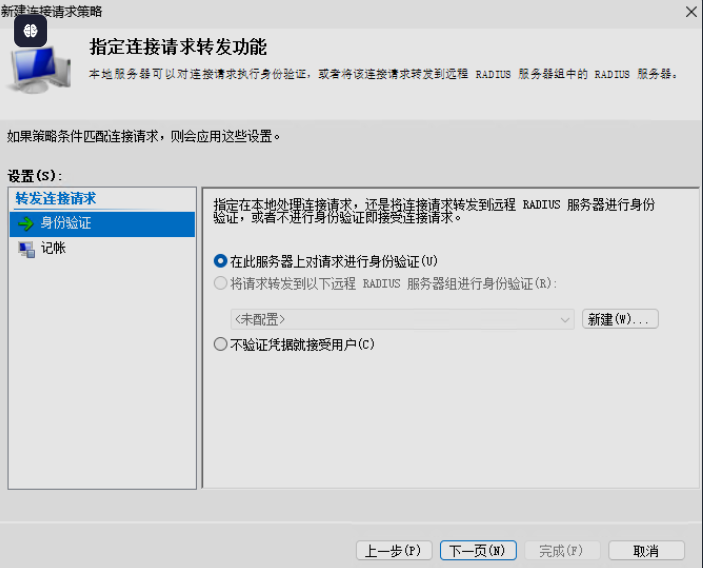This screenshot has width=703, height=568.
Task: Click the 指定连接请求转发功能 heading
Action: point(178,47)
